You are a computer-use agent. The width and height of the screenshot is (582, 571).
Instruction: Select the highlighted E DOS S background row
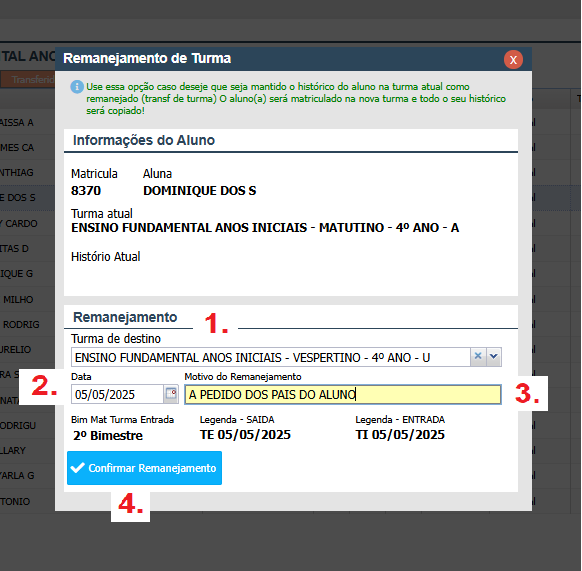tap(27, 198)
